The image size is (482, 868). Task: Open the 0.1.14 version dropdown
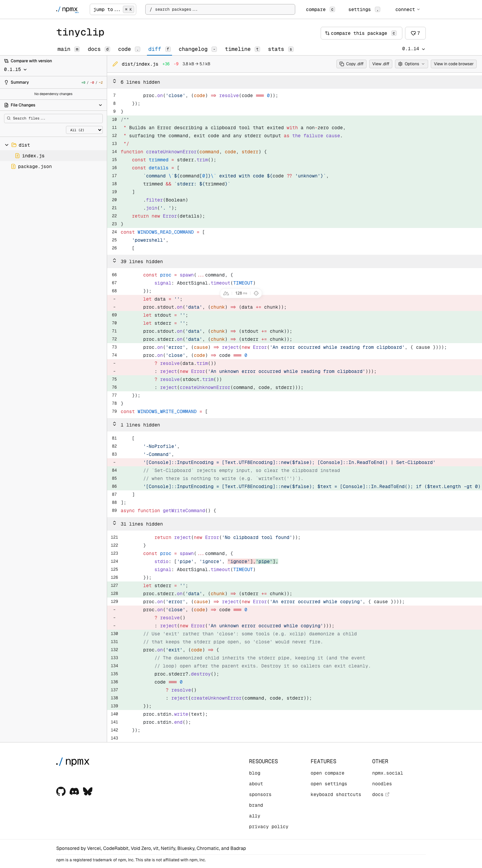413,49
